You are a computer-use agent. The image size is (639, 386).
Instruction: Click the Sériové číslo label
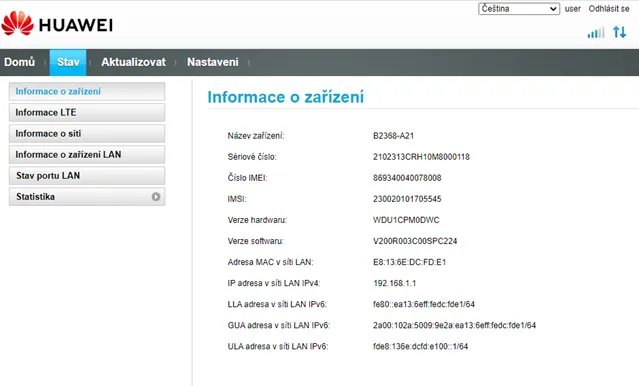[251, 157]
